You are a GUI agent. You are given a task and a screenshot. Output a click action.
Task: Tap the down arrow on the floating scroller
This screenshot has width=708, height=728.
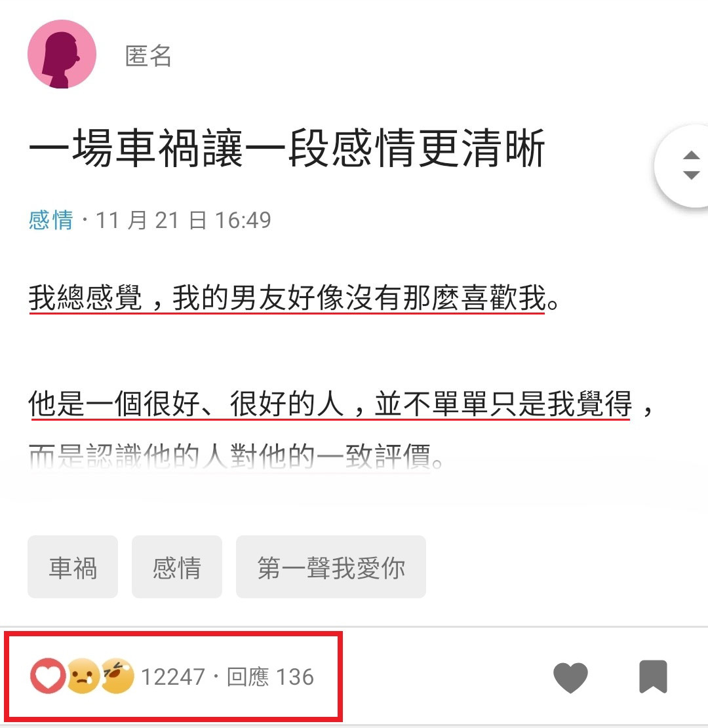pos(691,176)
